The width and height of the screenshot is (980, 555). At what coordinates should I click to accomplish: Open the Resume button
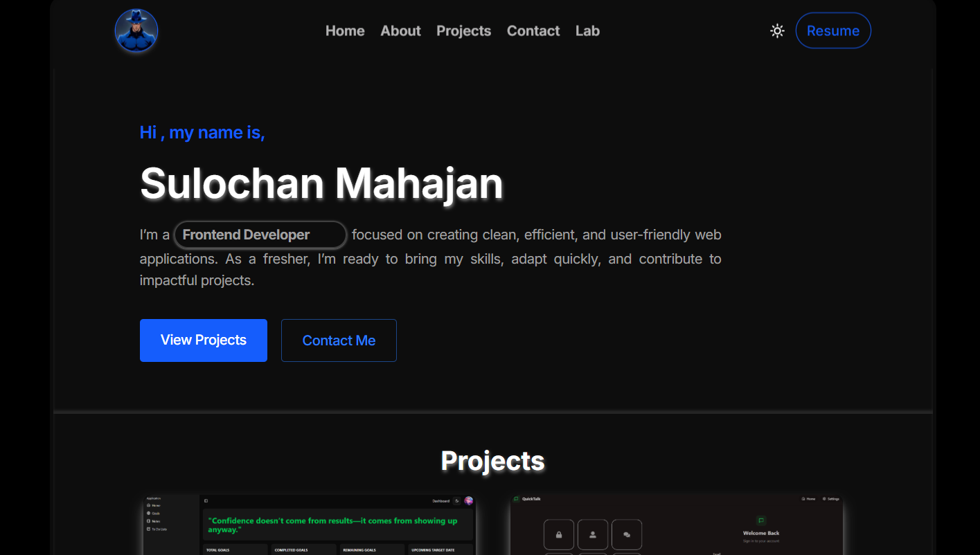point(832,31)
